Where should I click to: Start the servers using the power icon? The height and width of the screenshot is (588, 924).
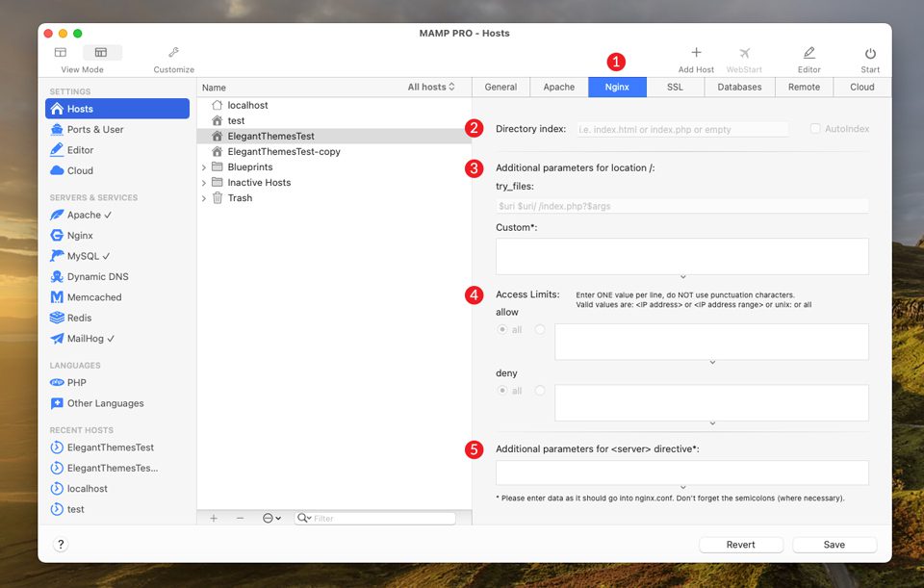869,54
